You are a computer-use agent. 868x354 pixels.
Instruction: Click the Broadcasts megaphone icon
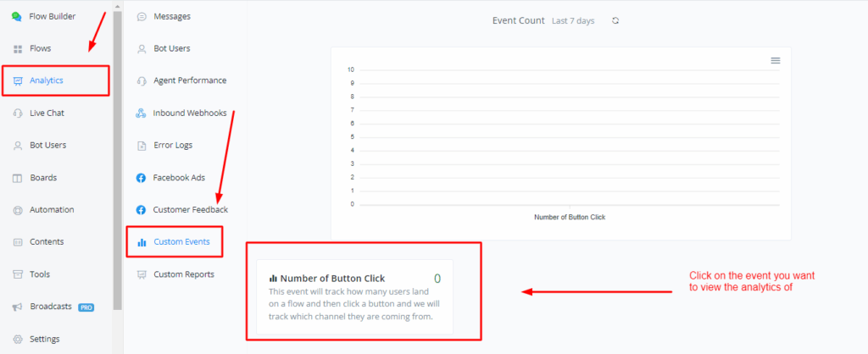point(18,307)
